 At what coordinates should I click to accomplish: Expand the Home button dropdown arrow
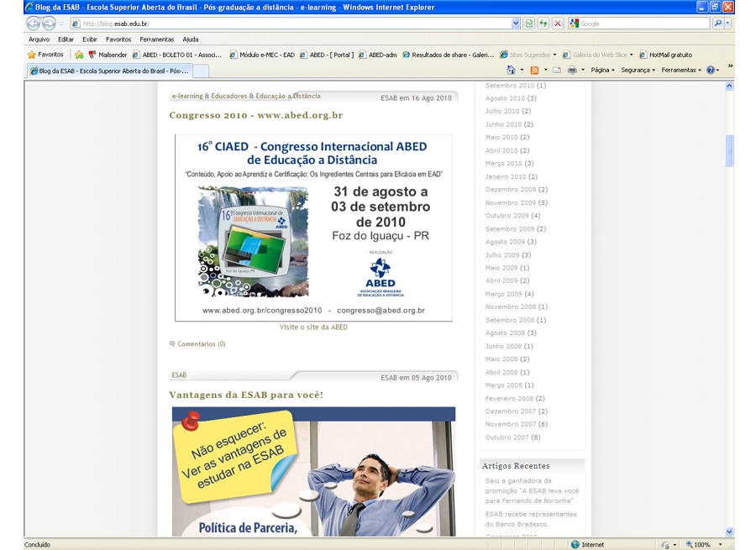522,70
